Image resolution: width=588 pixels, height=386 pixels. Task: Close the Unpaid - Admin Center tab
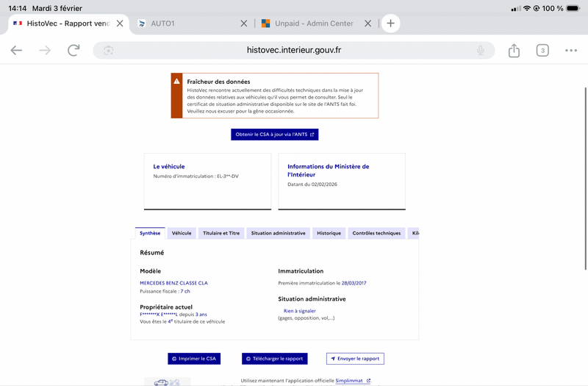coord(368,24)
